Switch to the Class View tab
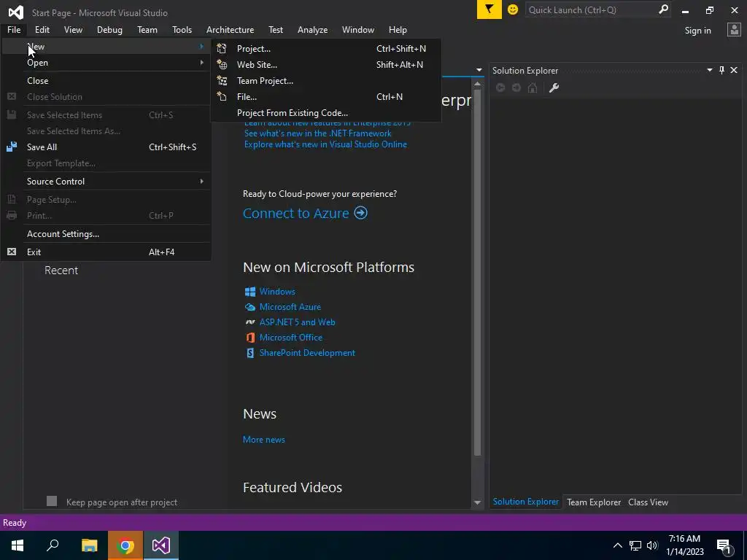747x560 pixels. click(x=648, y=502)
